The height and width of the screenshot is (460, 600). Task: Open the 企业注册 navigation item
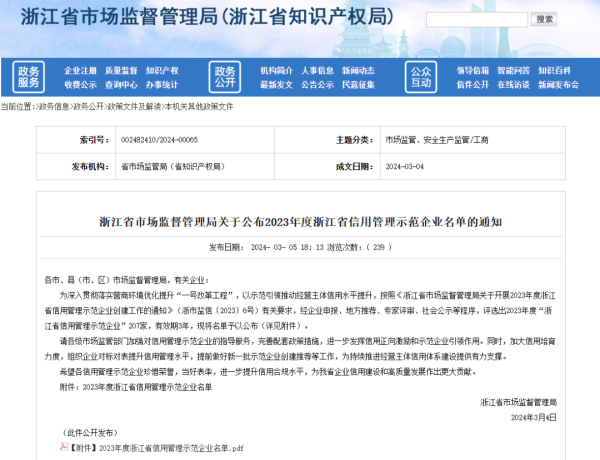coord(81,71)
